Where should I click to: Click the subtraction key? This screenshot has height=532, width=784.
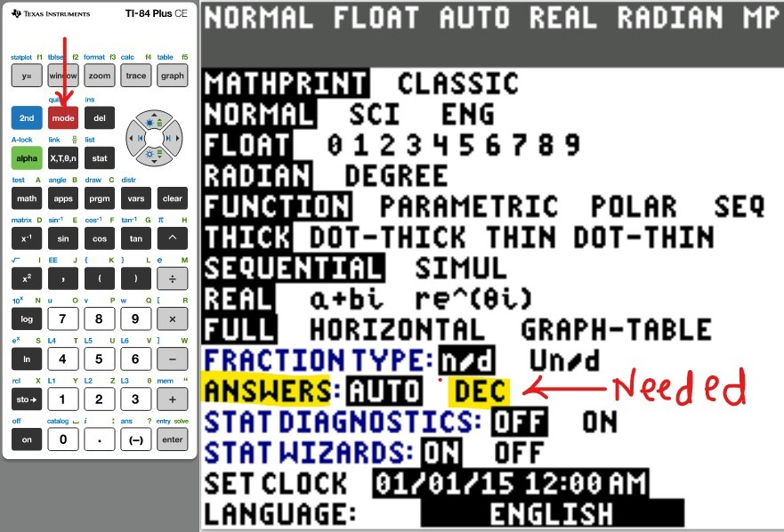click(173, 359)
